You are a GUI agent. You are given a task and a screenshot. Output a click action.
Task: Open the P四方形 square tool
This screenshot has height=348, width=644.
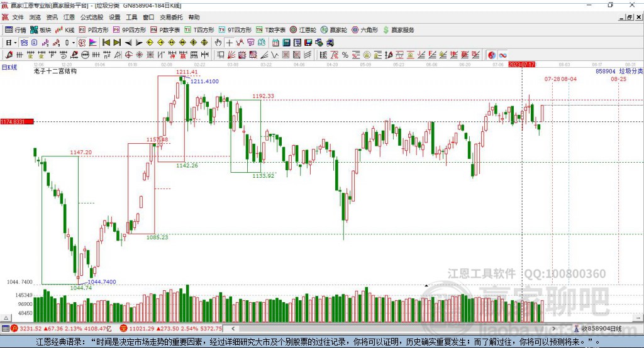pos(94,30)
